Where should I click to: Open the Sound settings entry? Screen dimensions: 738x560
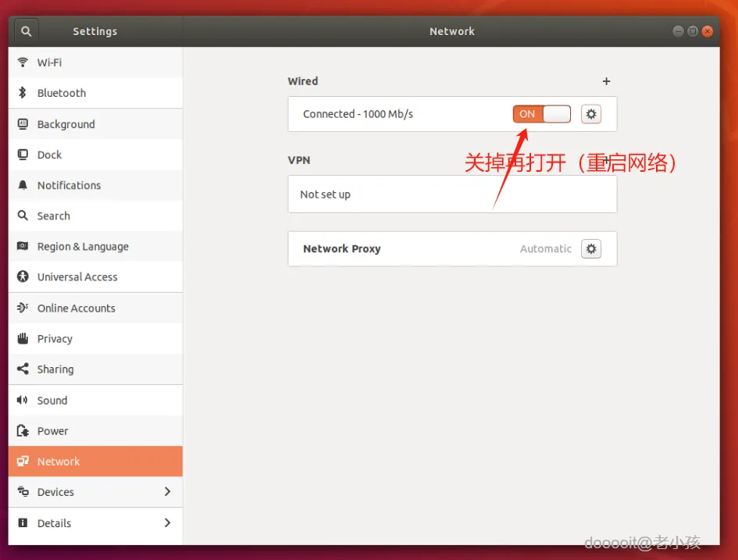coord(95,400)
